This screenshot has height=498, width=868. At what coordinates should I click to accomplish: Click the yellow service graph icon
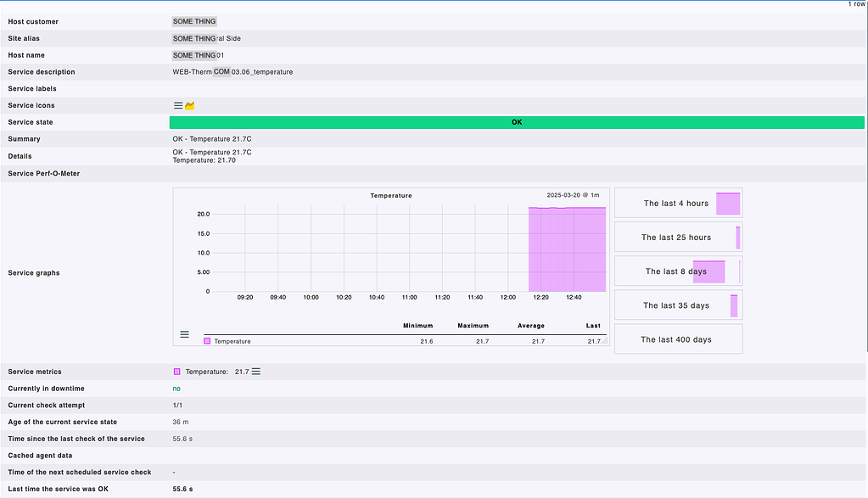point(190,105)
